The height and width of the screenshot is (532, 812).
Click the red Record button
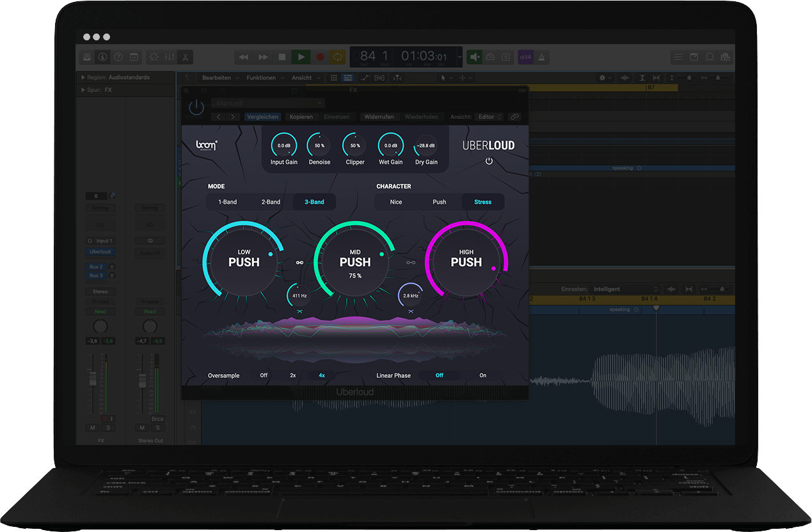pos(320,57)
